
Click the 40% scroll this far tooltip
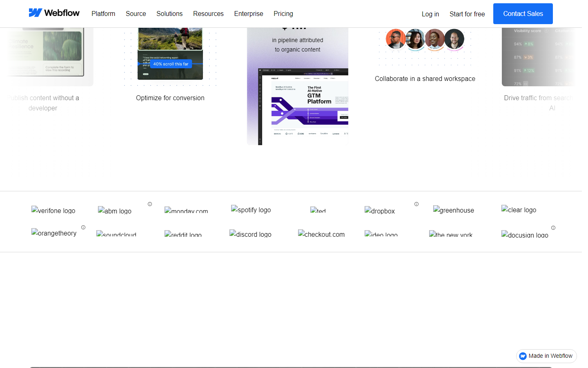pyautogui.click(x=171, y=64)
